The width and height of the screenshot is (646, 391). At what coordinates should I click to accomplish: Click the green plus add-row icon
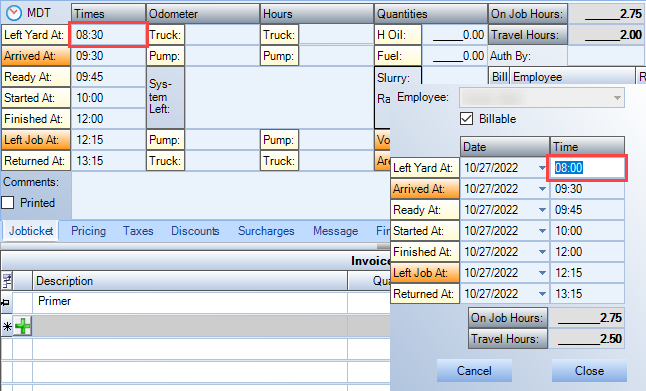(x=23, y=327)
